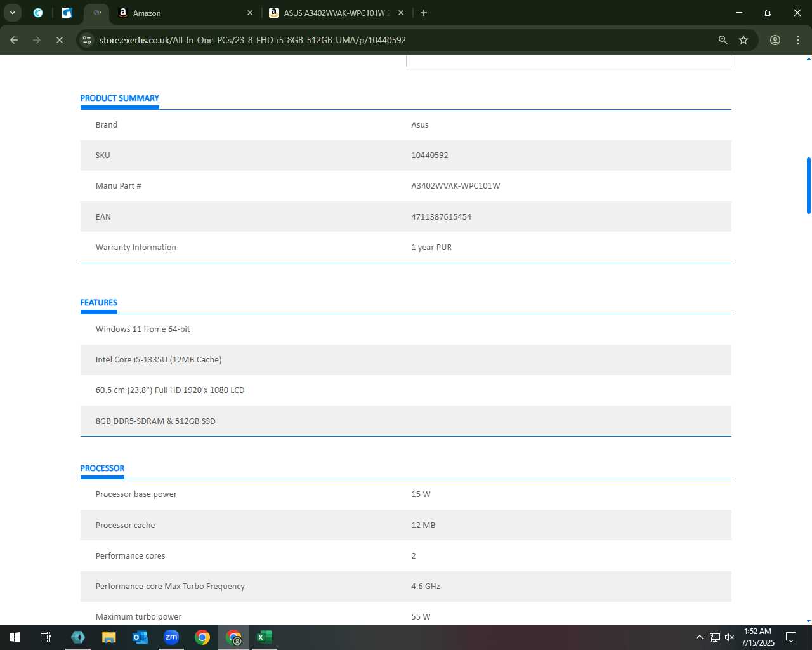This screenshot has height=650, width=812.
Task: Close the ASUS A3402WVAK-WPC101W tab
Action: click(401, 13)
